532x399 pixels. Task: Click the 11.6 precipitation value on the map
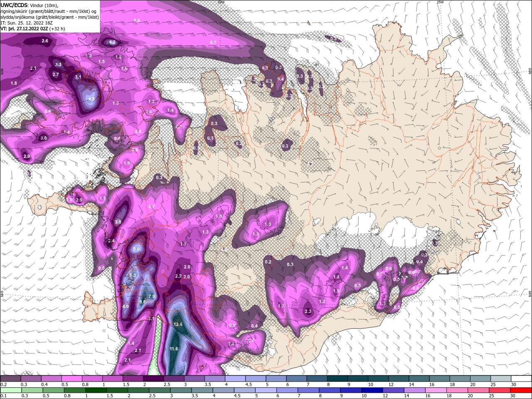pos(174,349)
